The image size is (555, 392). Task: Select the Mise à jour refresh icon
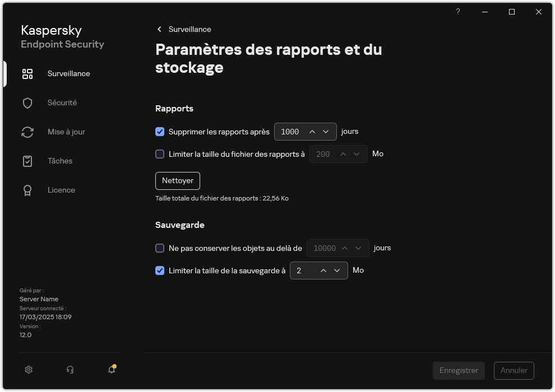pyautogui.click(x=27, y=132)
